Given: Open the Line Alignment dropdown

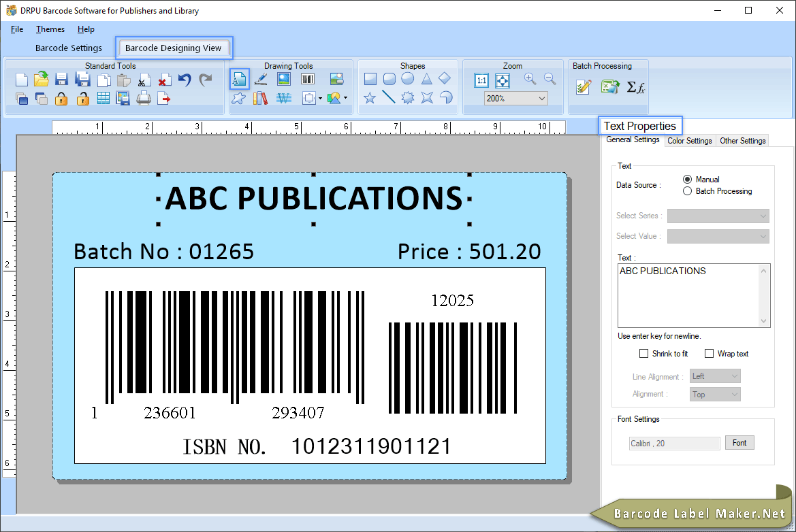Looking at the screenshot, I should [715, 376].
